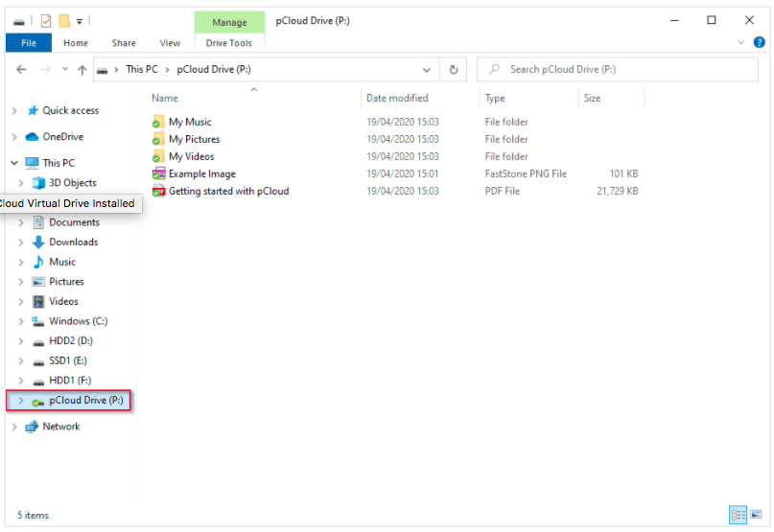Click pCloud Drive (P:) breadcrumb in address bar
The image size is (774, 532).
(214, 70)
